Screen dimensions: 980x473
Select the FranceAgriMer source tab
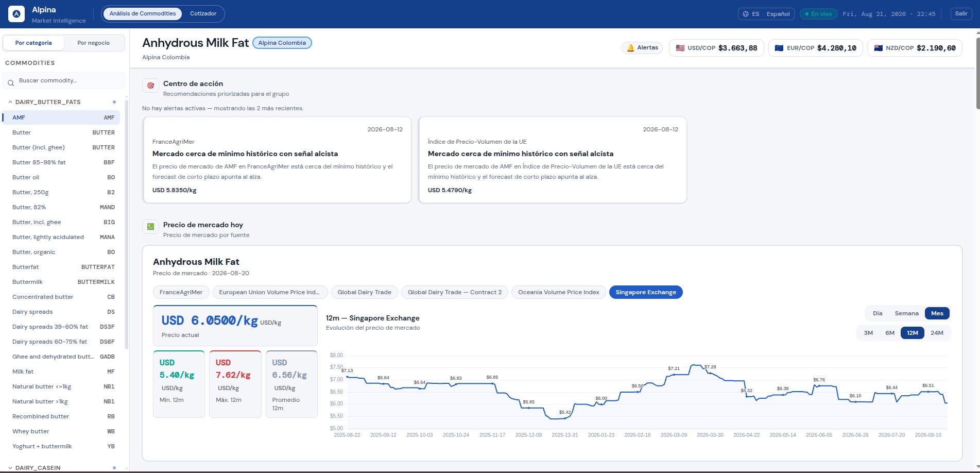[181, 292]
